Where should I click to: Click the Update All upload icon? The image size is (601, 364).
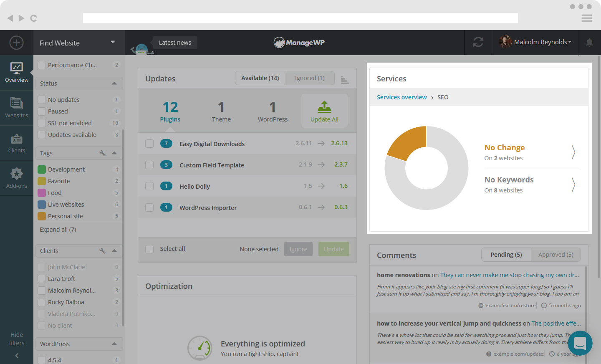pyautogui.click(x=324, y=107)
